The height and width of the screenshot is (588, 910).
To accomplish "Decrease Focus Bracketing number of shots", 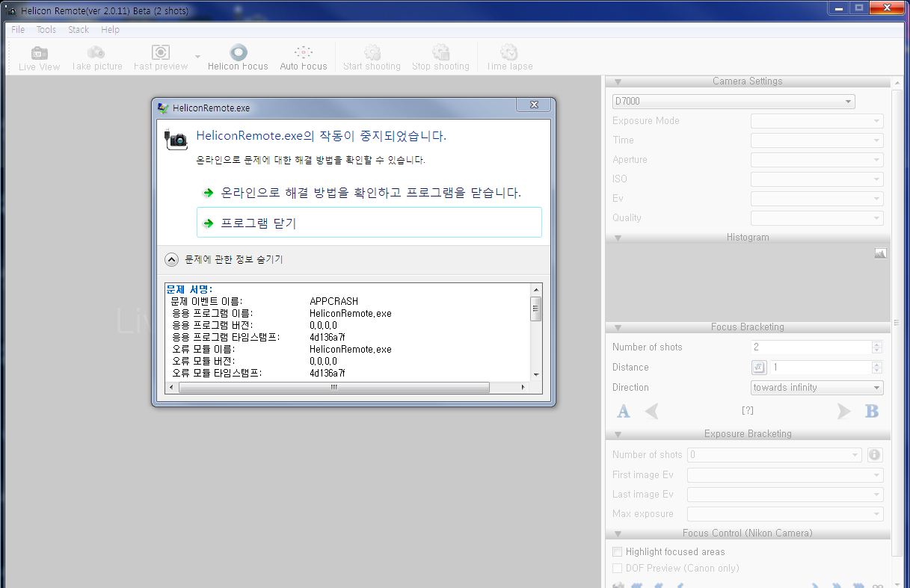I will [877, 350].
